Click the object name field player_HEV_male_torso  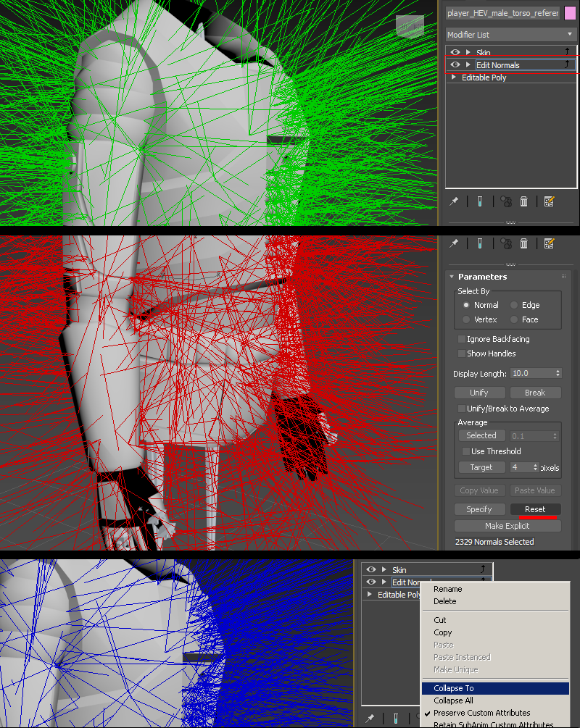pyautogui.click(x=502, y=13)
